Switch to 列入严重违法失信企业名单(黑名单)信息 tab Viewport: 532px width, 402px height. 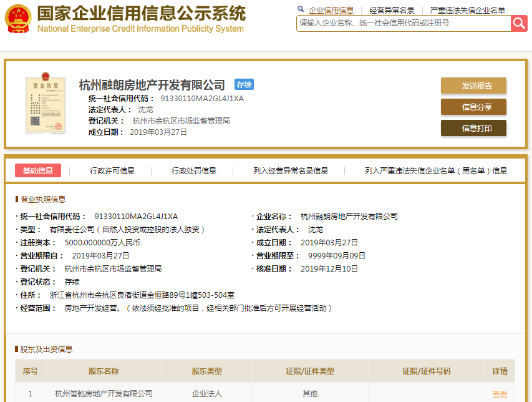(436, 170)
